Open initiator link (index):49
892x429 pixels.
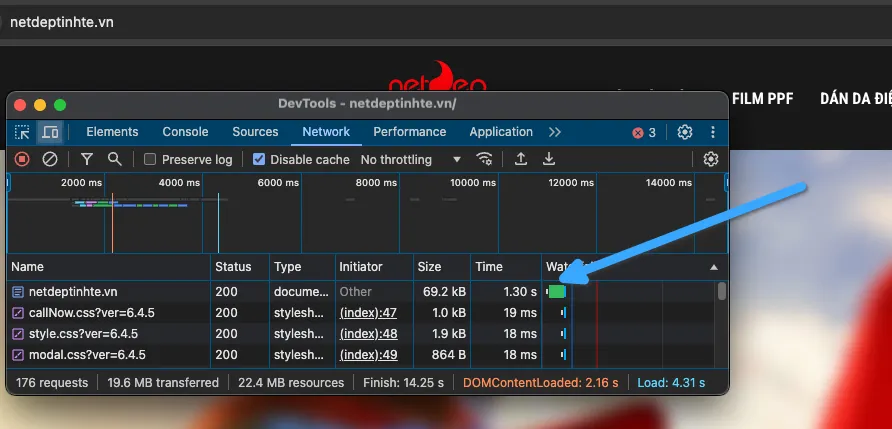[368, 355]
